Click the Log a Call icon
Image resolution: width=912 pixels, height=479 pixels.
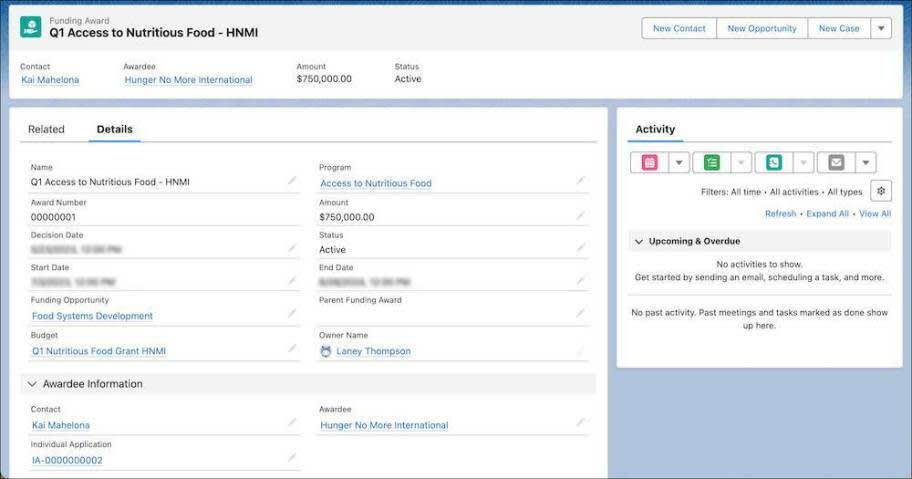pyautogui.click(x=774, y=163)
